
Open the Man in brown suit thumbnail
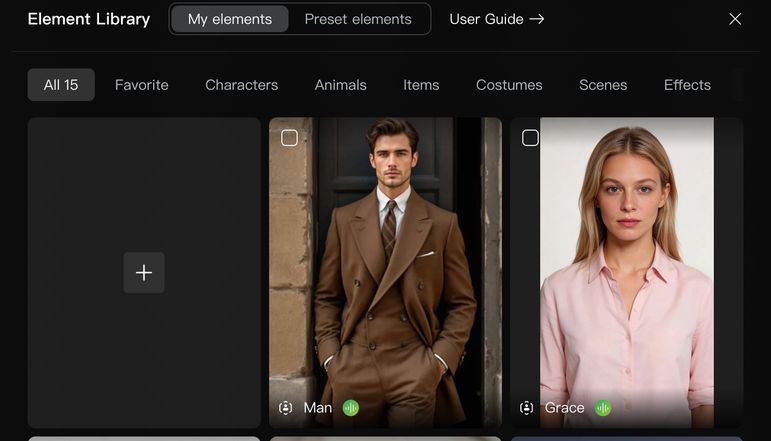coord(385,260)
